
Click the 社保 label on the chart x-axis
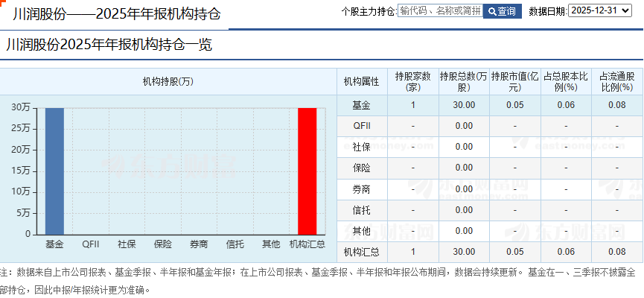(127, 244)
